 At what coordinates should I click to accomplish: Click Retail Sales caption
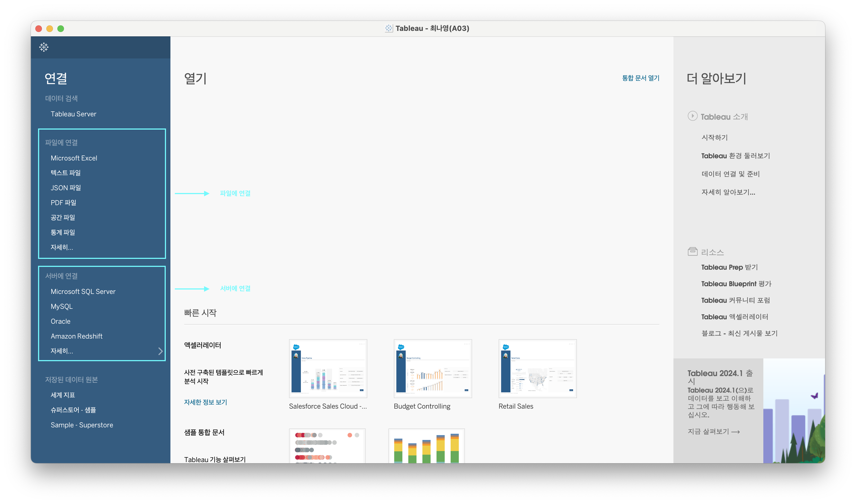coord(516,406)
